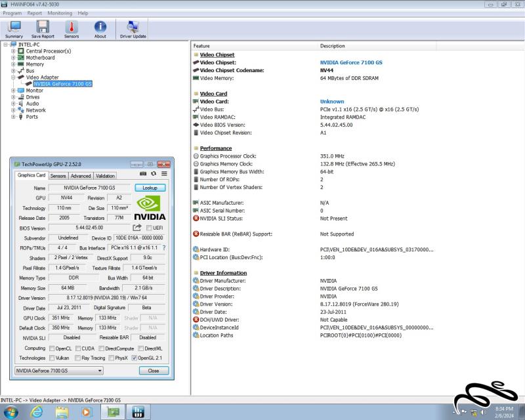525x420 pixels.
Task: Toggle the DirectCompute checkbox
Action: (x=102, y=348)
